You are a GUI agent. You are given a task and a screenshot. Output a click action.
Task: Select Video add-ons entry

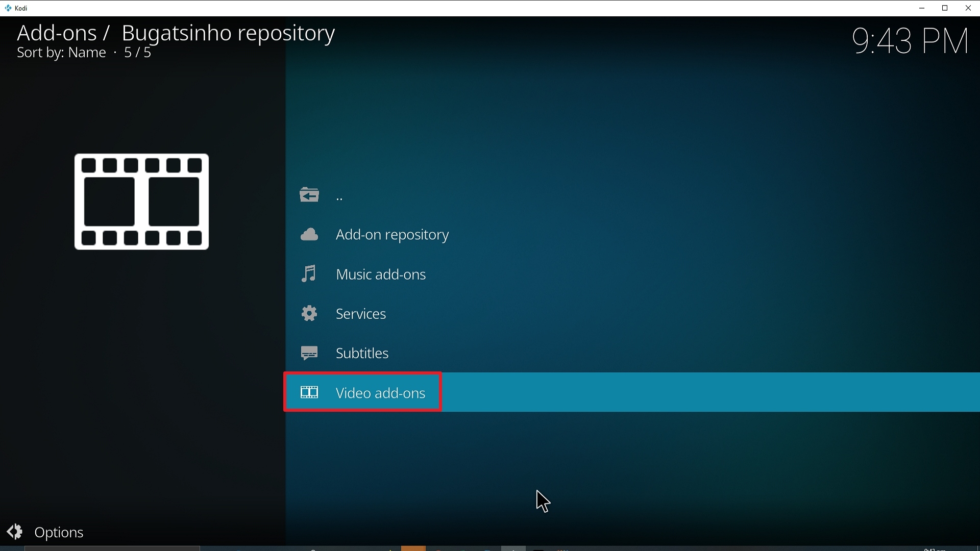[633, 392]
